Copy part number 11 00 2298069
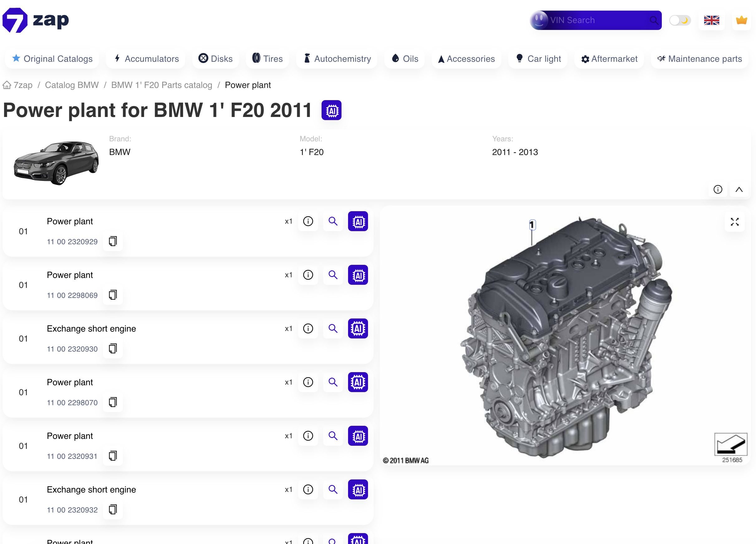Screen dimensions: 756x544 pos(113,295)
